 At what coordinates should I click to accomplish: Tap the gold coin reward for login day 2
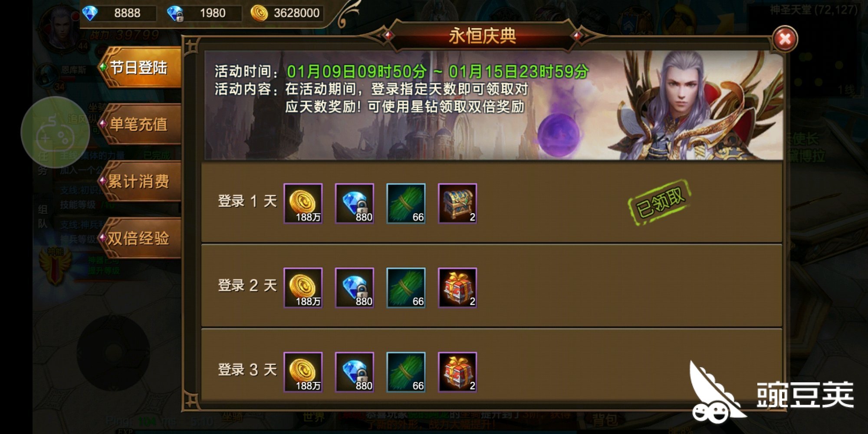pos(303,288)
